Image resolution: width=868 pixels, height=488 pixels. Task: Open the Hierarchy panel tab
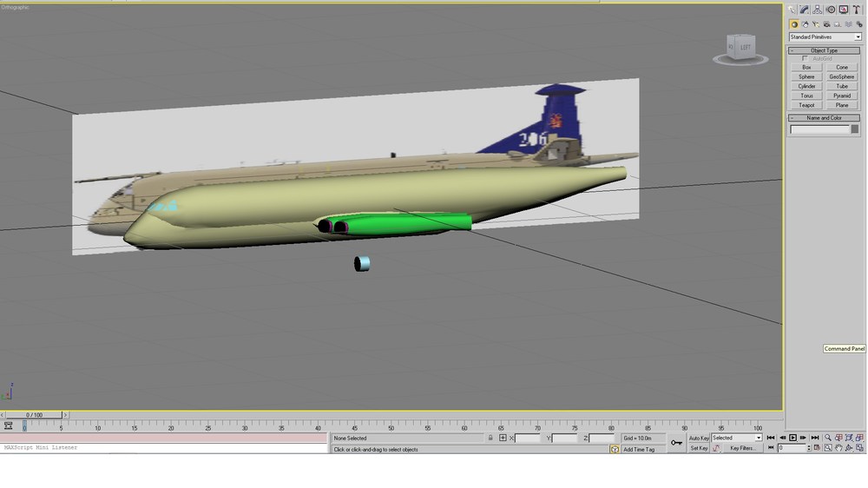pos(818,10)
